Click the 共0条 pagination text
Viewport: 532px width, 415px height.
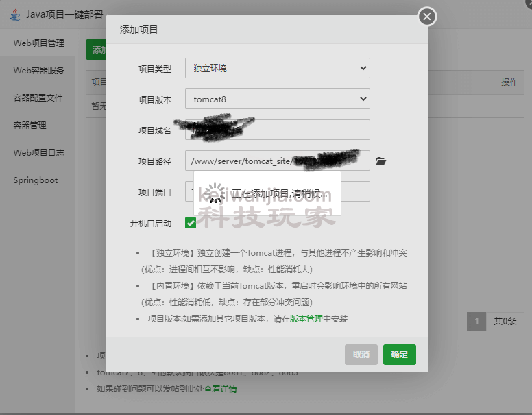coord(505,321)
